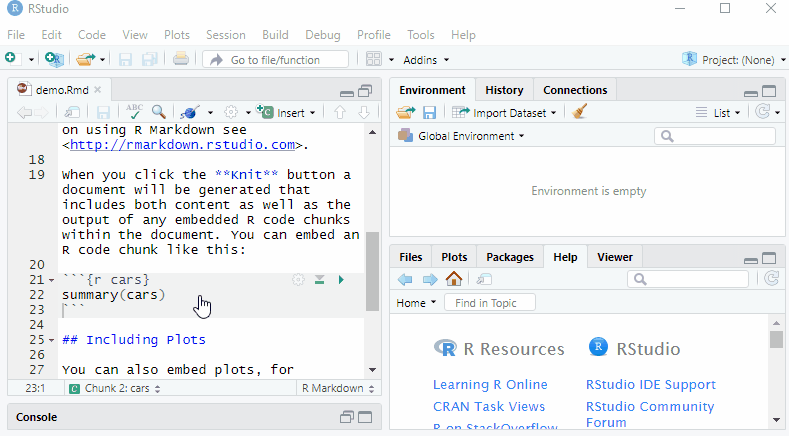The width and height of the screenshot is (789, 436).
Task: Select the demo.Rmd editor tab
Action: [x=59, y=90]
